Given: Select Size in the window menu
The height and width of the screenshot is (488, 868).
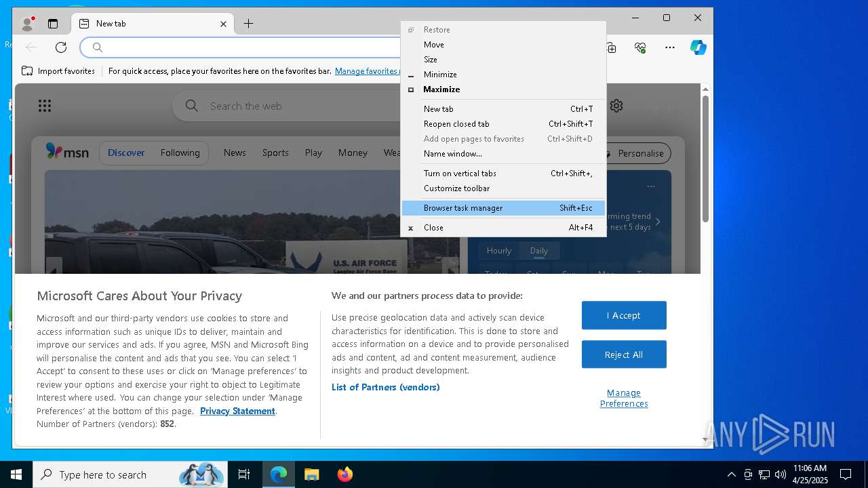Looking at the screenshot, I should point(503,60).
